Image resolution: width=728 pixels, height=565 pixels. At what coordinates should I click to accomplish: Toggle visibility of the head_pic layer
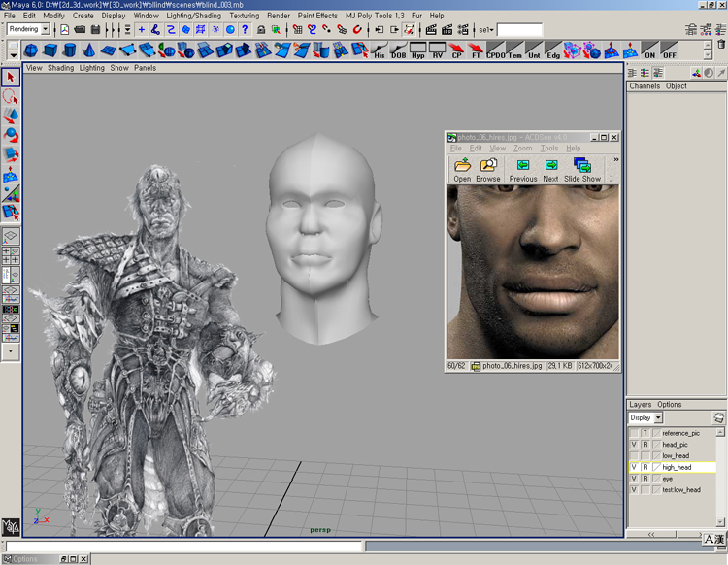633,444
